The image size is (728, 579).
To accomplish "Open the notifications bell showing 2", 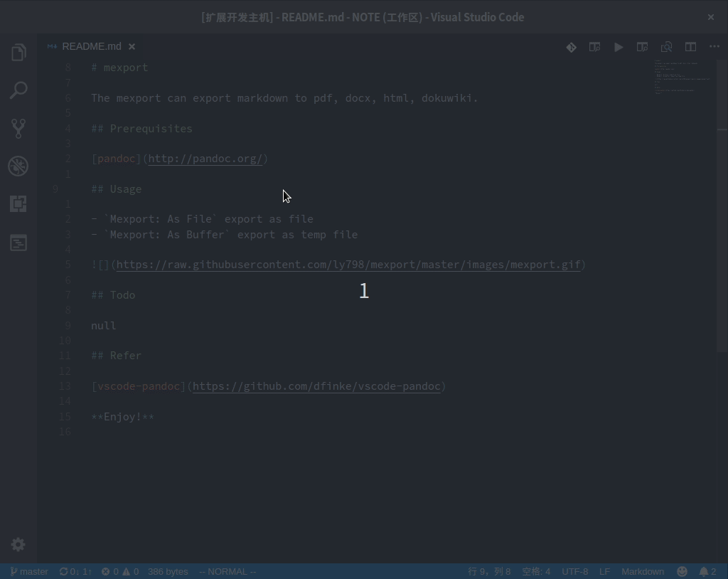I will [x=708, y=572].
